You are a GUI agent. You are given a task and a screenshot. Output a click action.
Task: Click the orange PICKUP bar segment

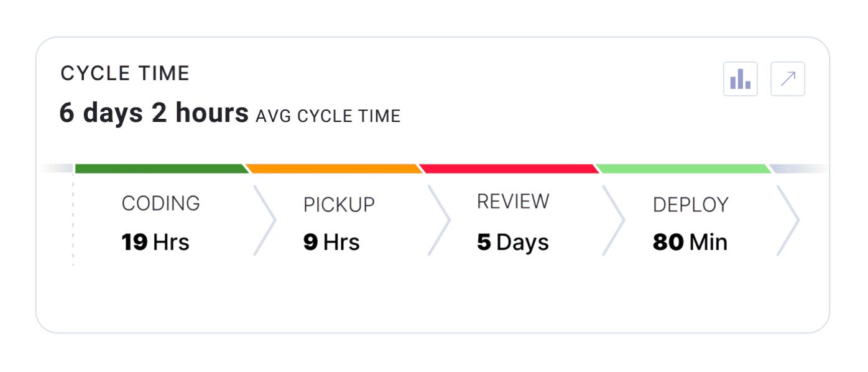pos(334,167)
